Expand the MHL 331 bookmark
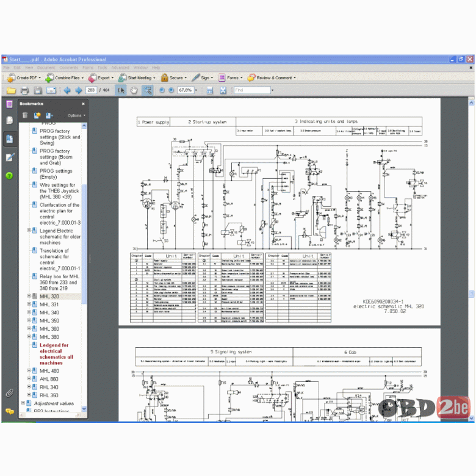 pyautogui.click(x=29, y=304)
